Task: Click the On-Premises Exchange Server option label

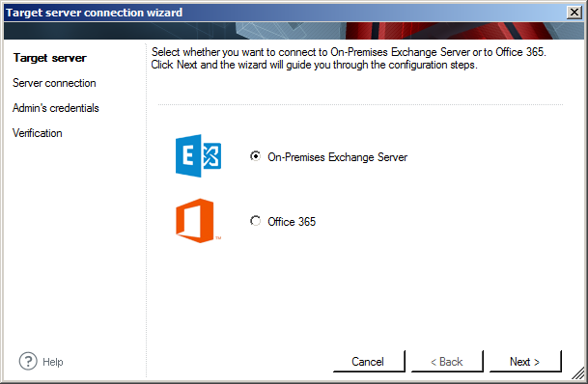Action: coord(338,157)
